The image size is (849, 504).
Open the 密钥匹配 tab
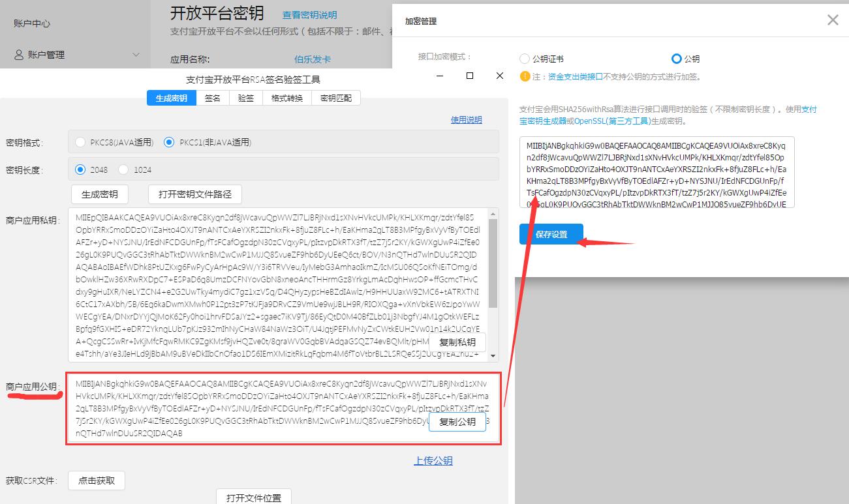point(335,97)
